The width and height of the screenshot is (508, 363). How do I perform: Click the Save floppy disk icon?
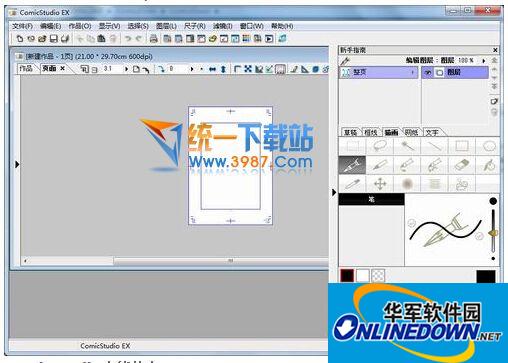53,39
